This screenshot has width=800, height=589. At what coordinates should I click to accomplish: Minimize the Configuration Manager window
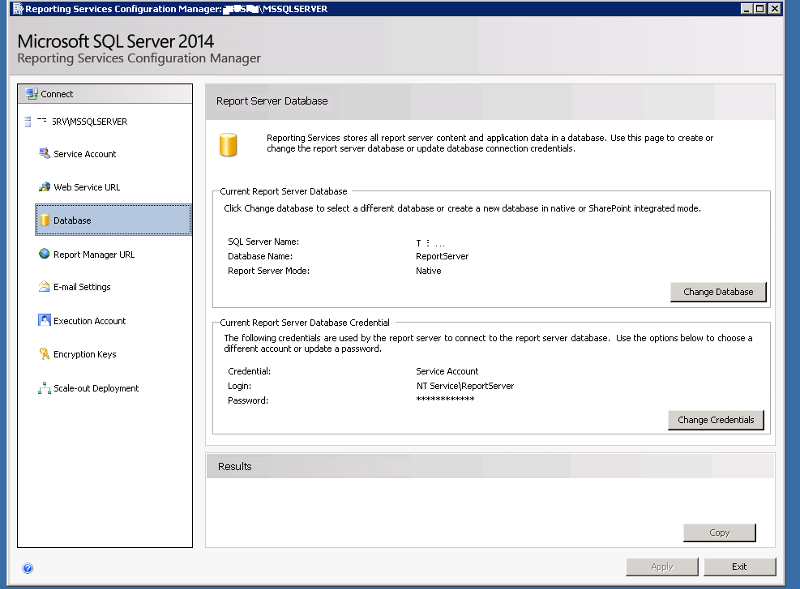coord(746,8)
